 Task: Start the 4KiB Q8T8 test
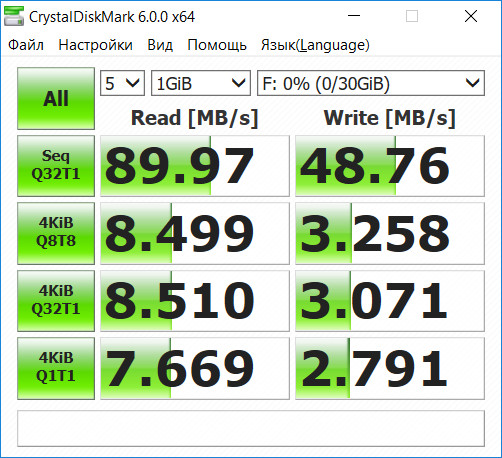pyautogui.click(x=56, y=233)
